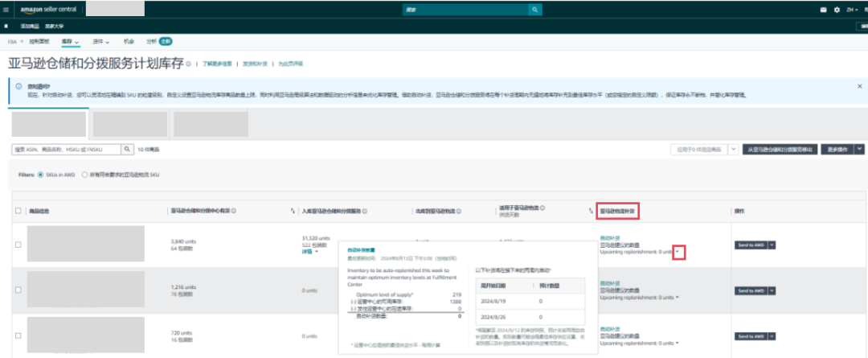Click the info icon in the 出库到亚马逊物流 header
The image size is (868, 358).
point(460,211)
